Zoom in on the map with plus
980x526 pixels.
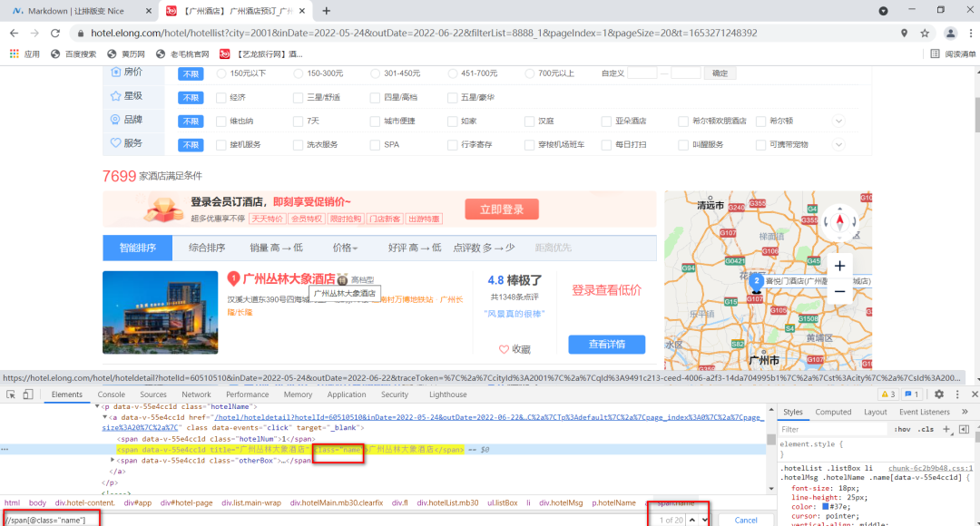pyautogui.click(x=839, y=266)
